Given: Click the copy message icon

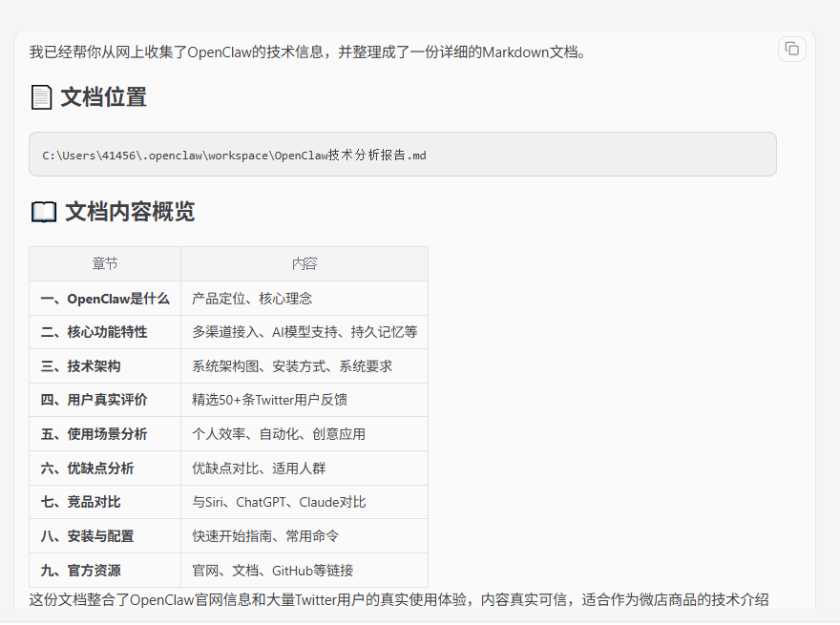Looking at the screenshot, I should 791,50.
